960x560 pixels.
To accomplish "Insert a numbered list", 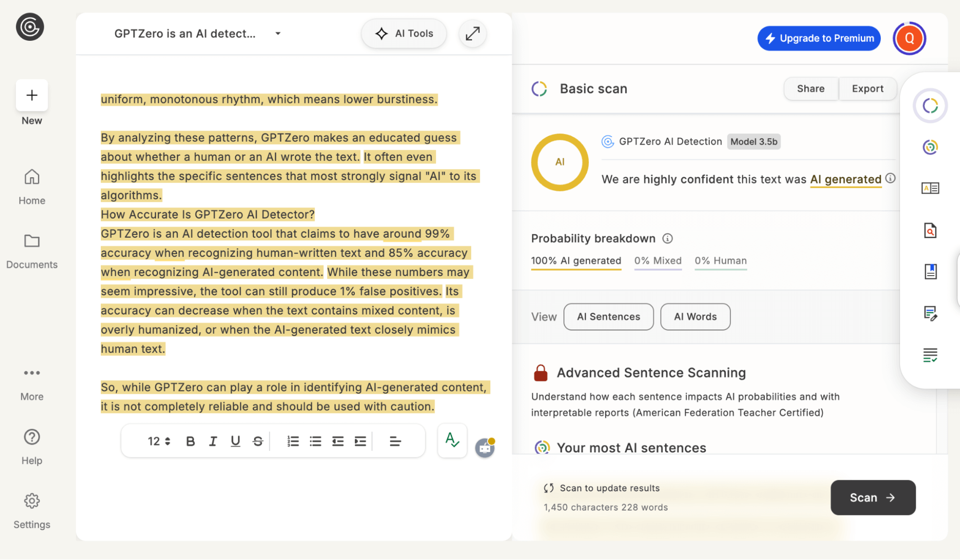I will point(293,441).
